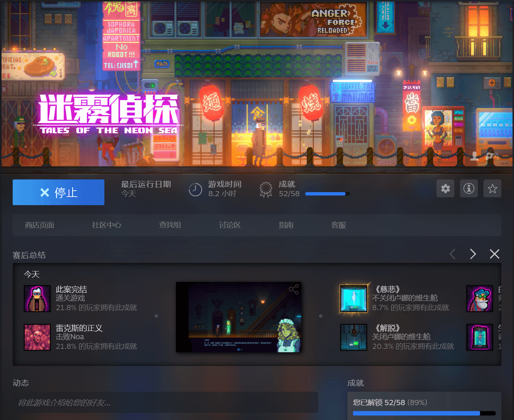Viewport: 514px width, 420px height.
Task: Open the 雷克斯的正义 achievement icon
Action: tap(37, 337)
